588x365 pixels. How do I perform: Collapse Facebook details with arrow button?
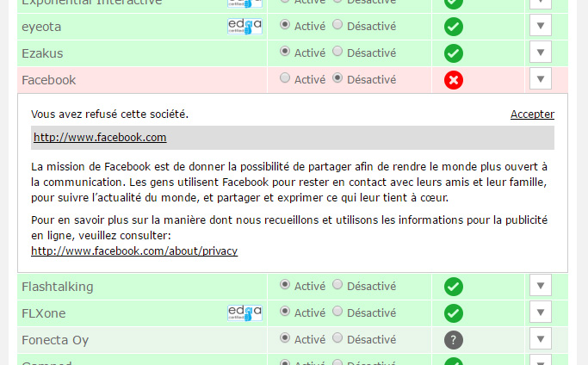point(541,79)
